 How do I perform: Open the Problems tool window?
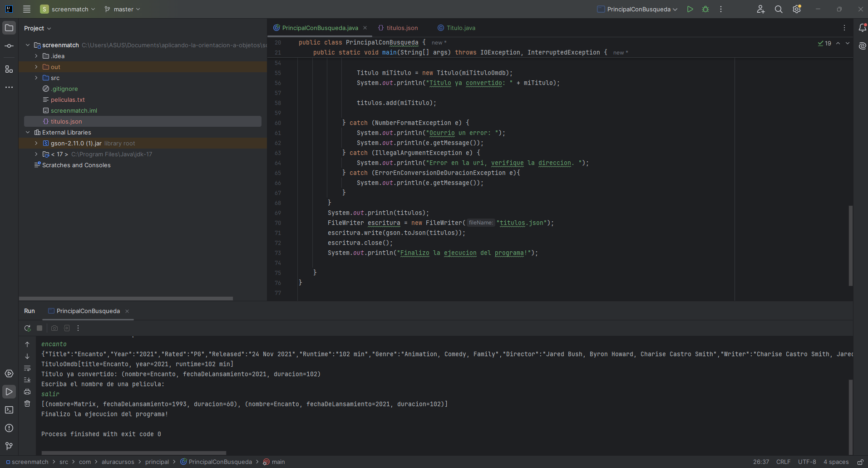(9, 428)
